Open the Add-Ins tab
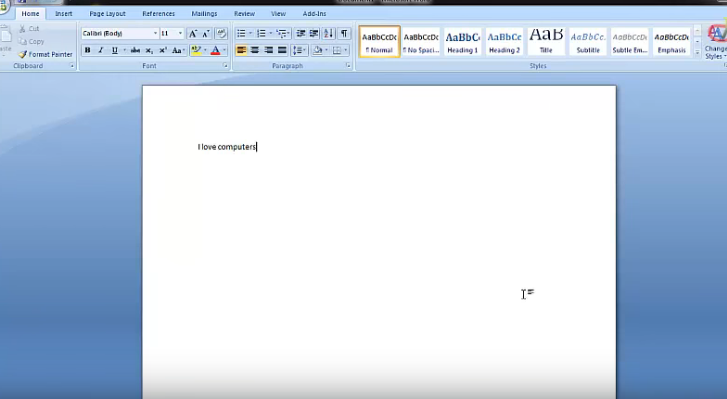This screenshot has height=399, width=727. [x=314, y=14]
